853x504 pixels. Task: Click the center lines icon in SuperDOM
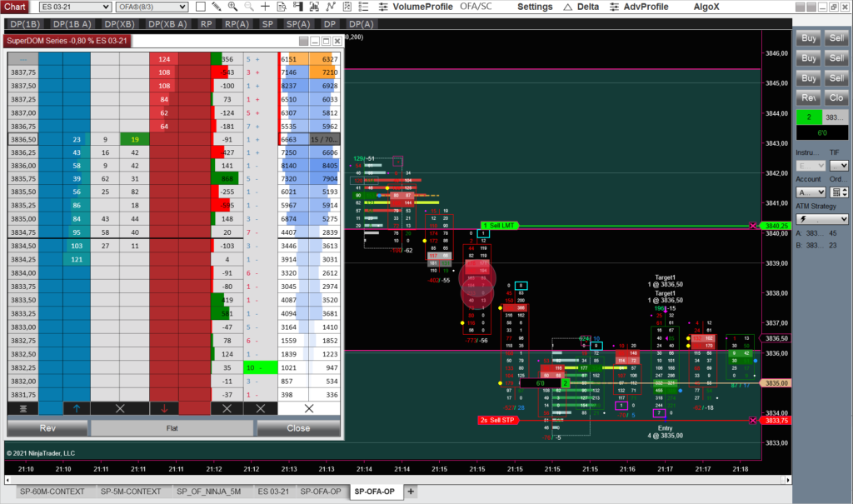(x=22, y=408)
